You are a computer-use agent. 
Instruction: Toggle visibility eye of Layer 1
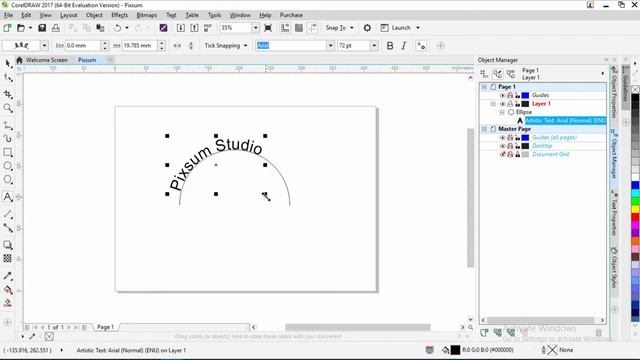click(x=502, y=104)
